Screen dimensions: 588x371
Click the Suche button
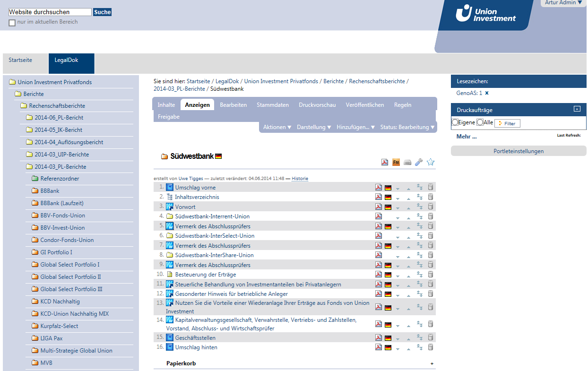103,12
